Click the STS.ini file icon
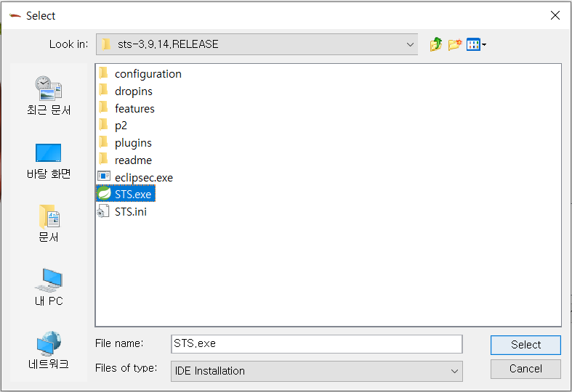The width and height of the screenshot is (572, 392). click(x=103, y=211)
